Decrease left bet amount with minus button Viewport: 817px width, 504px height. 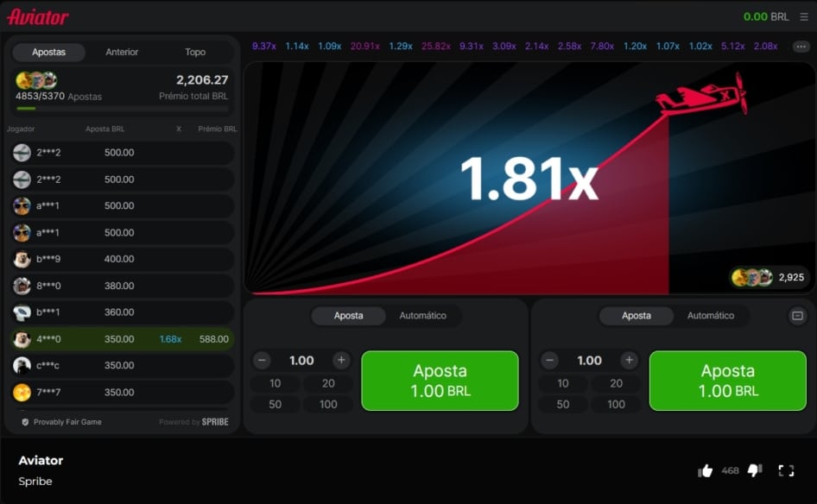coord(262,360)
